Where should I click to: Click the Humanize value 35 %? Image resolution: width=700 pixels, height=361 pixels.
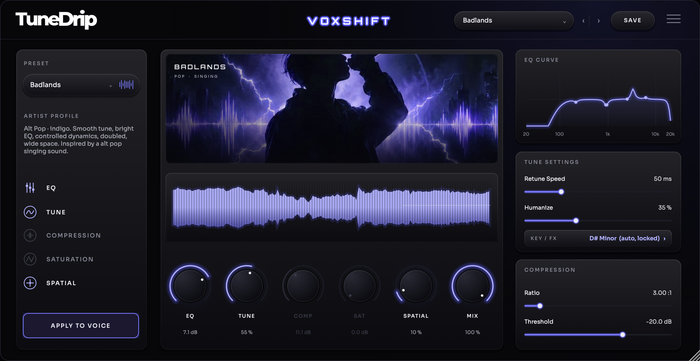[x=664, y=207]
